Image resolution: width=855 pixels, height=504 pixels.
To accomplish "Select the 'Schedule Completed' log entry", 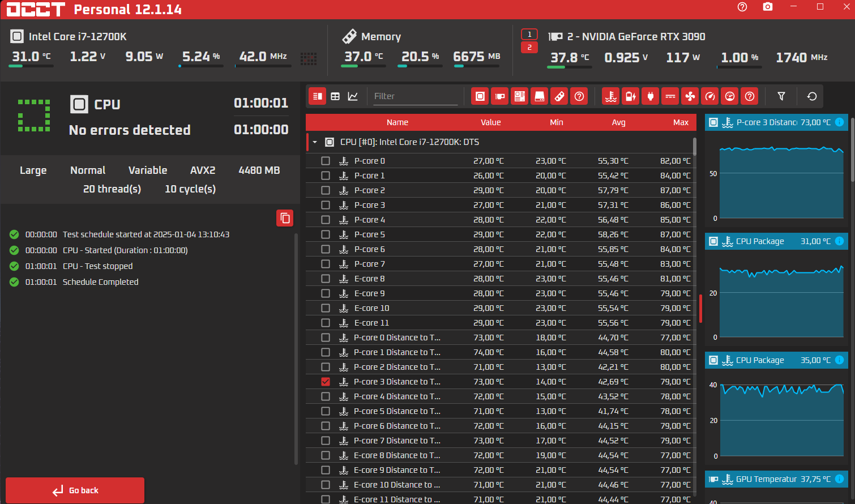I will [101, 282].
